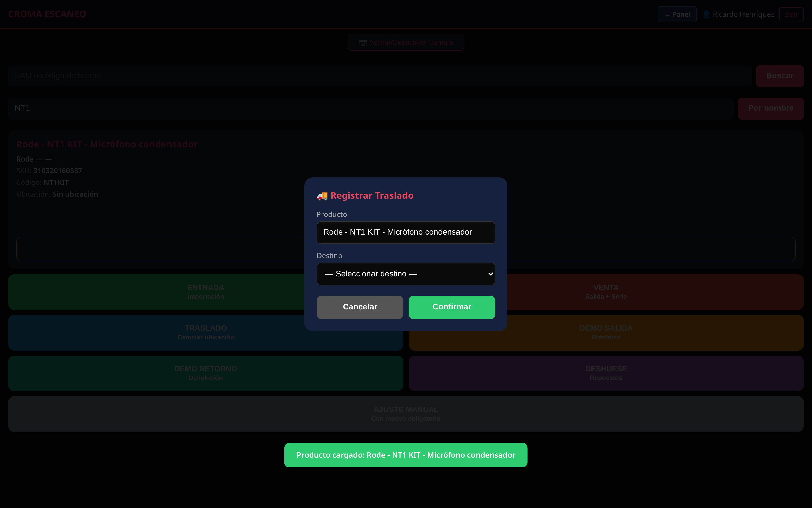
Task: Toggle the camera with Activar/Desactivar Cámara
Action: (x=406, y=42)
